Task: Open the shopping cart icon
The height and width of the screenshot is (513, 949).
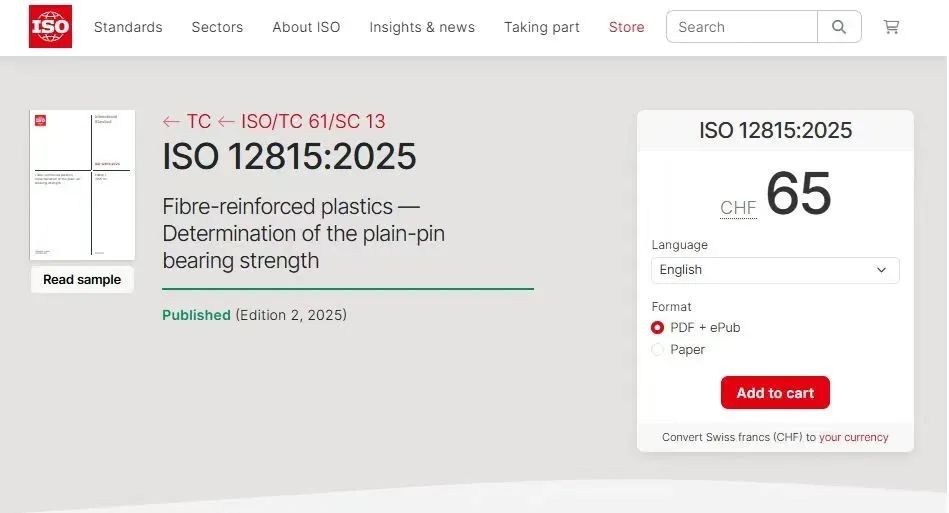Action: tap(891, 27)
